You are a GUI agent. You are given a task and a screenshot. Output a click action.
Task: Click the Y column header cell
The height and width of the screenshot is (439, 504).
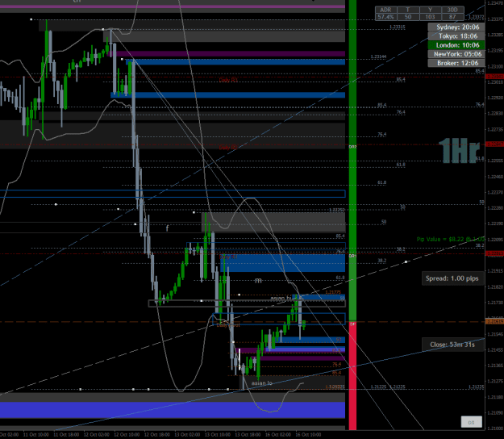coord(430,10)
